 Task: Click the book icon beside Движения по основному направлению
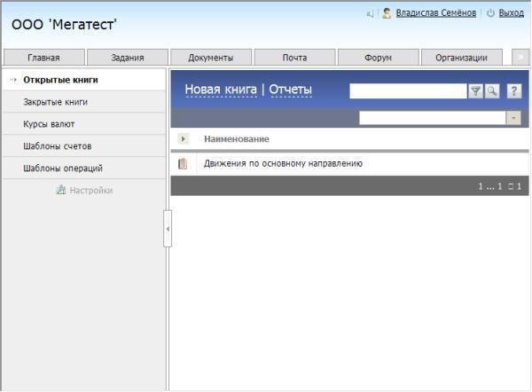[183, 163]
